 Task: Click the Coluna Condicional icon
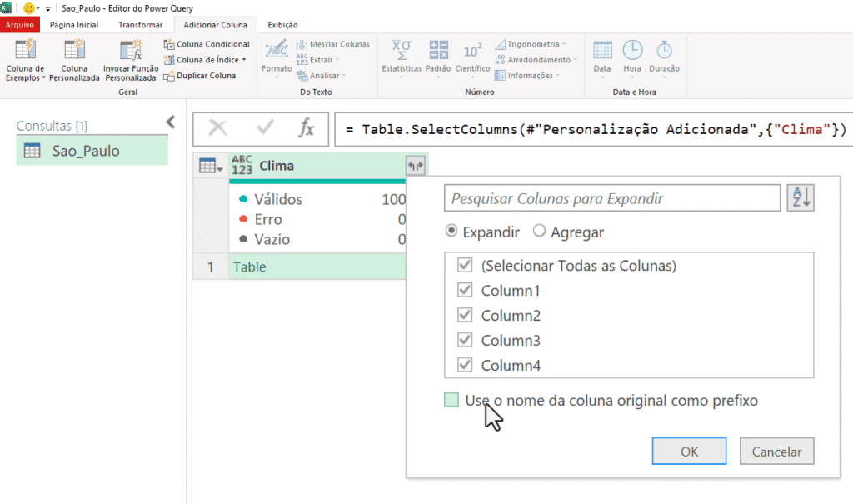point(170,44)
